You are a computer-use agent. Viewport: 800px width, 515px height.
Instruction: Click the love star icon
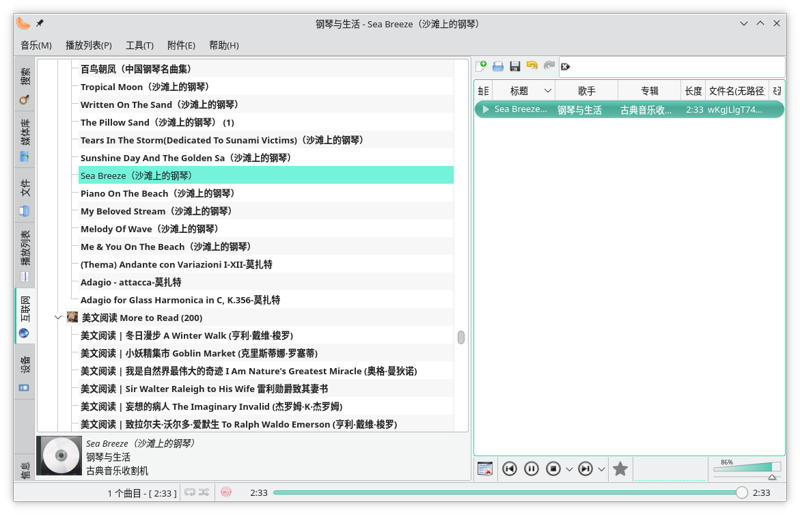click(620, 468)
